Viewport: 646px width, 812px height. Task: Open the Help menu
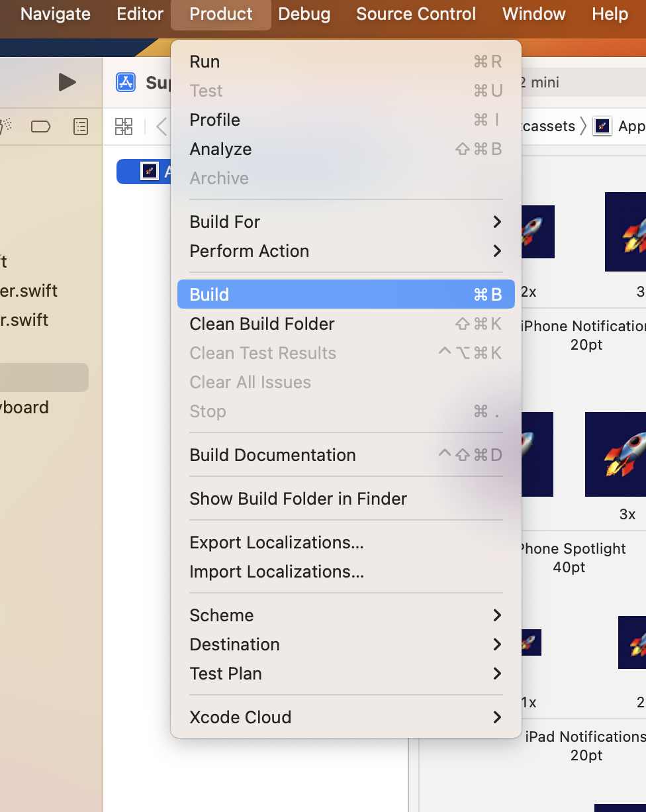click(x=610, y=14)
